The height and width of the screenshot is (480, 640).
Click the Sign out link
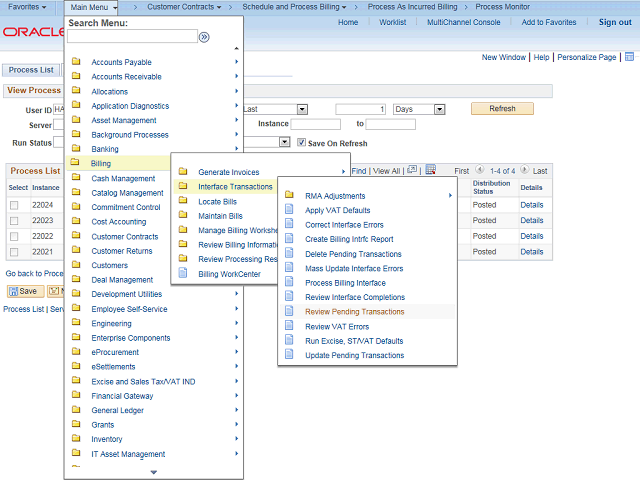coord(615,22)
